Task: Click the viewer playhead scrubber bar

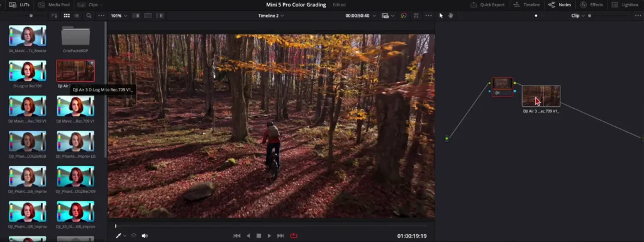Action: click(x=271, y=226)
